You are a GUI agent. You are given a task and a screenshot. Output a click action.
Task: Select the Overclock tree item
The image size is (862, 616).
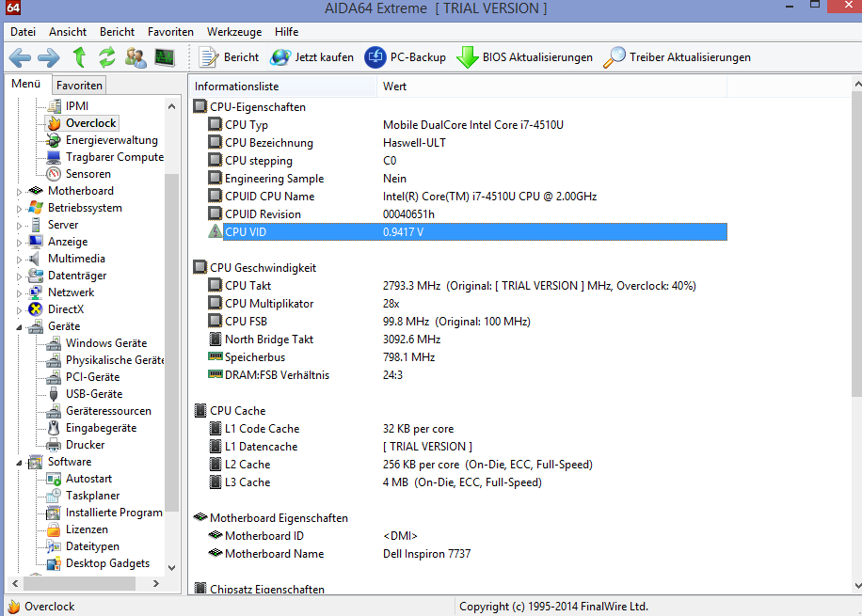90,123
